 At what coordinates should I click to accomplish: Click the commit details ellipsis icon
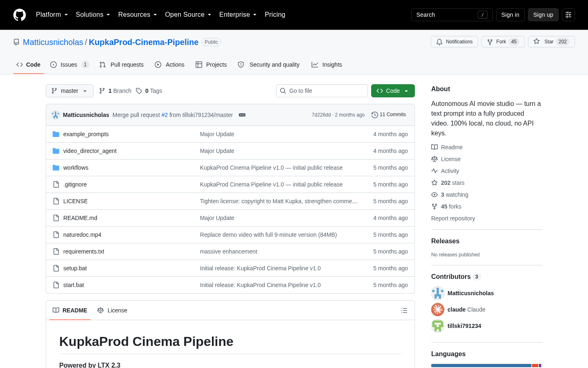pyautogui.click(x=242, y=115)
